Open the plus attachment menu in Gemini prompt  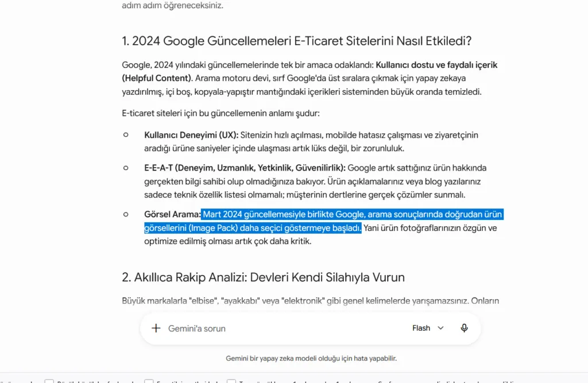(x=156, y=328)
